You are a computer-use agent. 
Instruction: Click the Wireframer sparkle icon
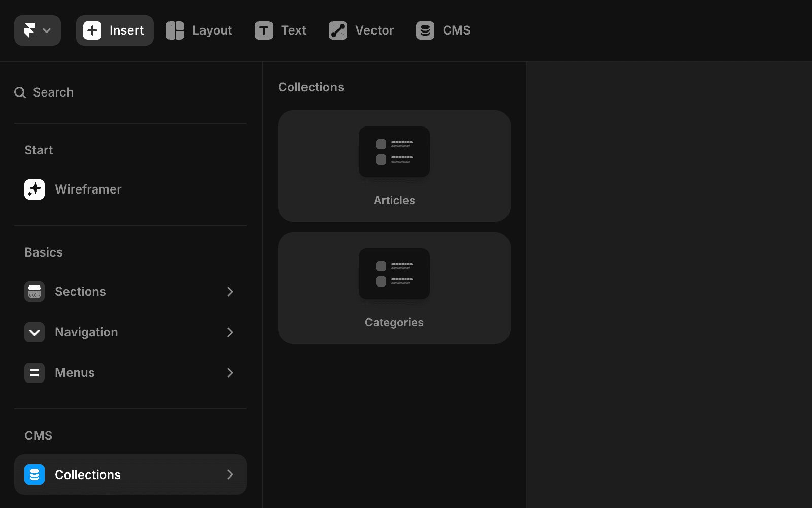(34, 189)
